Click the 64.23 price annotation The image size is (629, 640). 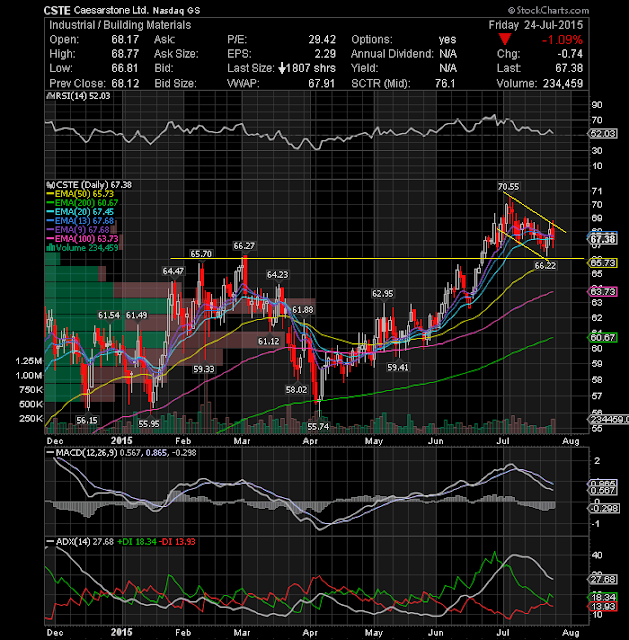(x=278, y=275)
